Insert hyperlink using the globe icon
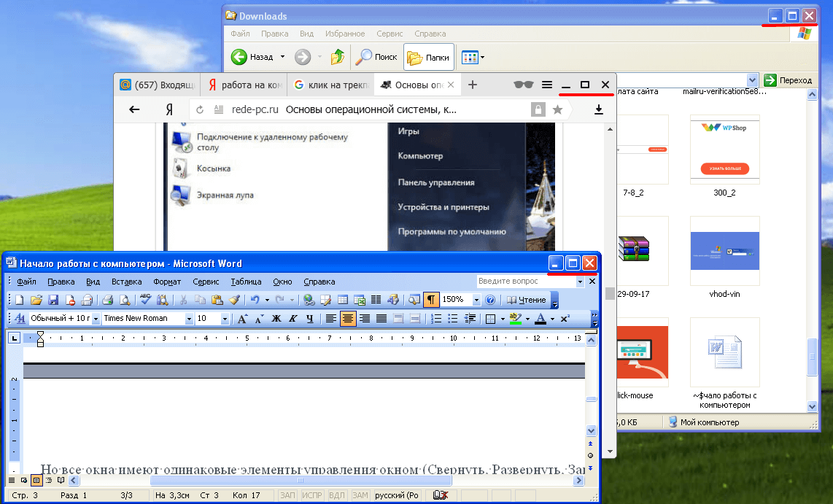This screenshot has width=833, height=504. (x=309, y=300)
